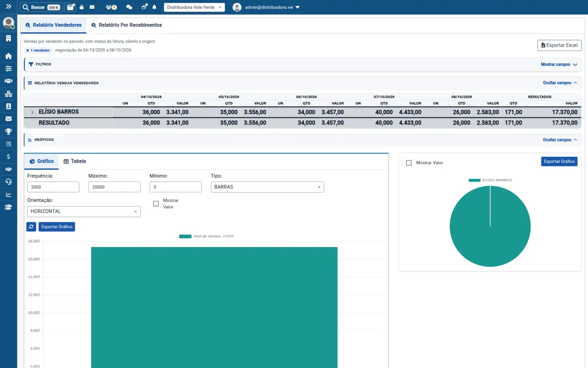Open the handshake icon below the sliders icon
Screen dimensions: 588x368
8,81
